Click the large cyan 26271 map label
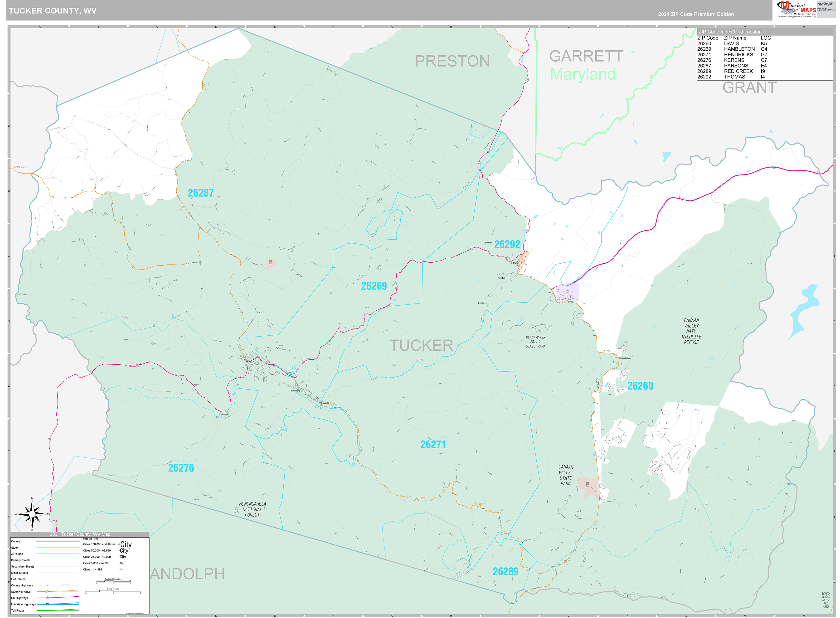 tap(433, 444)
